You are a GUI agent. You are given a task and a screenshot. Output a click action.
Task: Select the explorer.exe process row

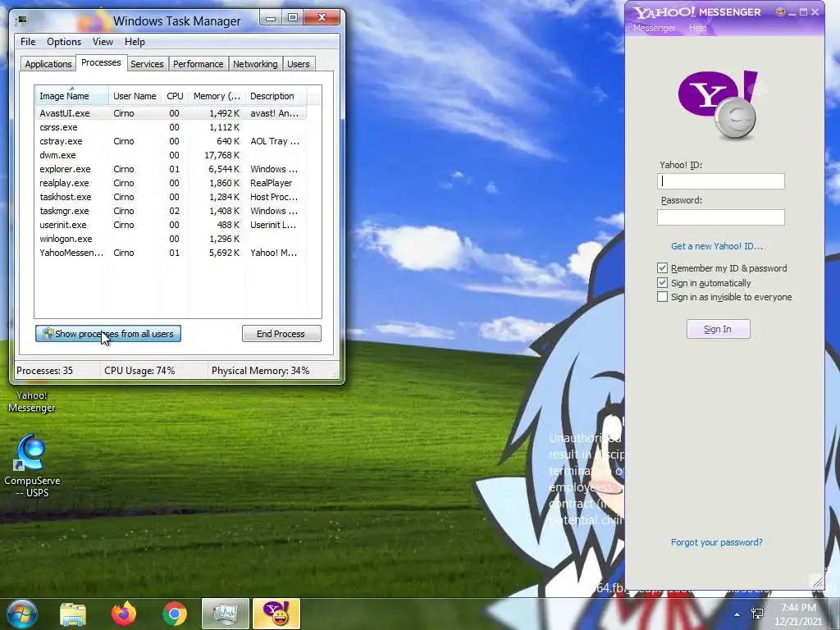coord(171,169)
